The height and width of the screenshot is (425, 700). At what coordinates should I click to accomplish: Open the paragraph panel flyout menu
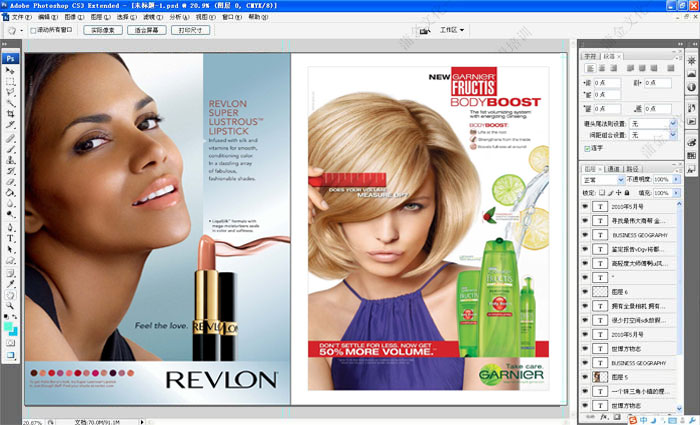pyautogui.click(x=678, y=57)
